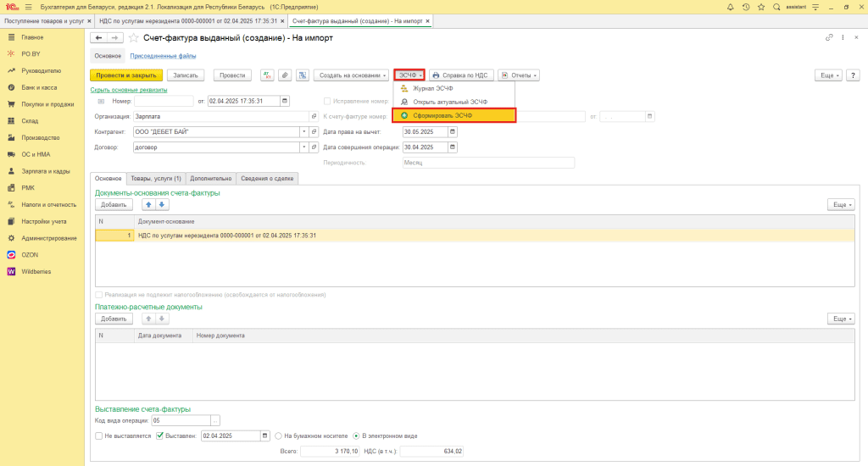Move basis document row up
The image size is (868, 466).
148,205
